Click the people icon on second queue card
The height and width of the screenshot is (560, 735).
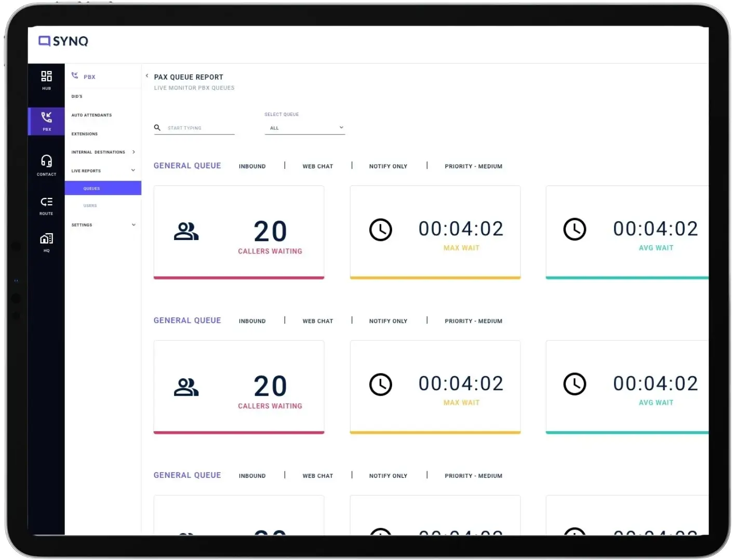click(x=186, y=386)
